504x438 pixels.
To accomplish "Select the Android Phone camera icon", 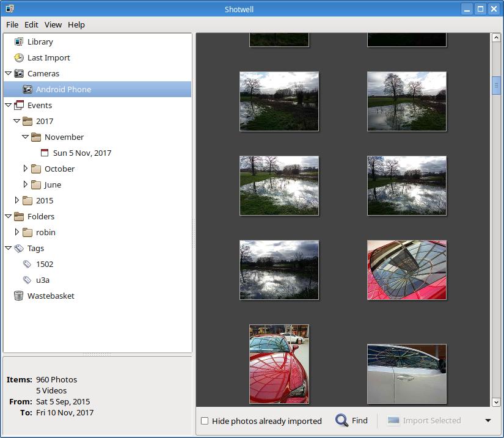I will click(x=27, y=89).
